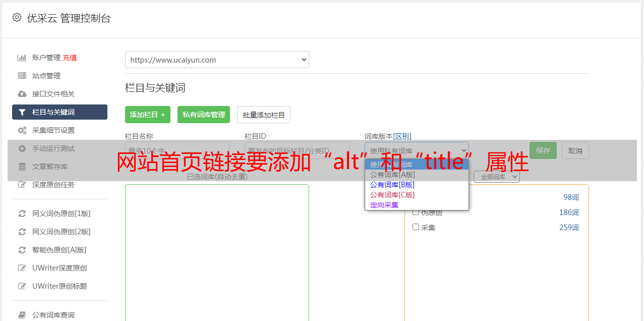Click inside the 已选词库 green box
Screen dimensions: 644x321
217,252
